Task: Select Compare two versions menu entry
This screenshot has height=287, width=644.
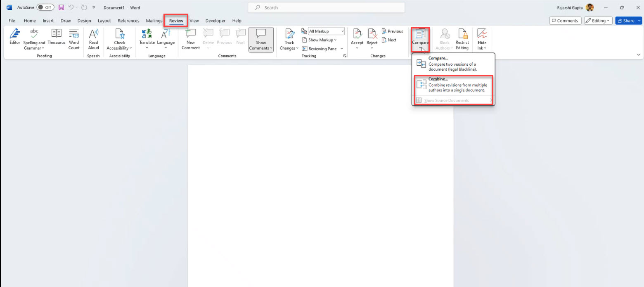Action: (x=453, y=64)
